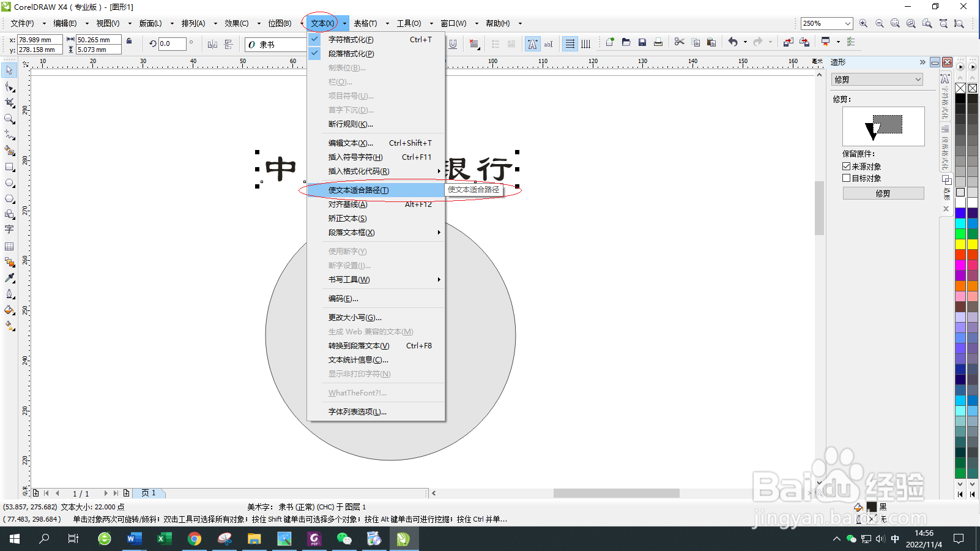The image size is (980, 551).
Task: Toggle horizontal text direction button
Action: point(570,44)
